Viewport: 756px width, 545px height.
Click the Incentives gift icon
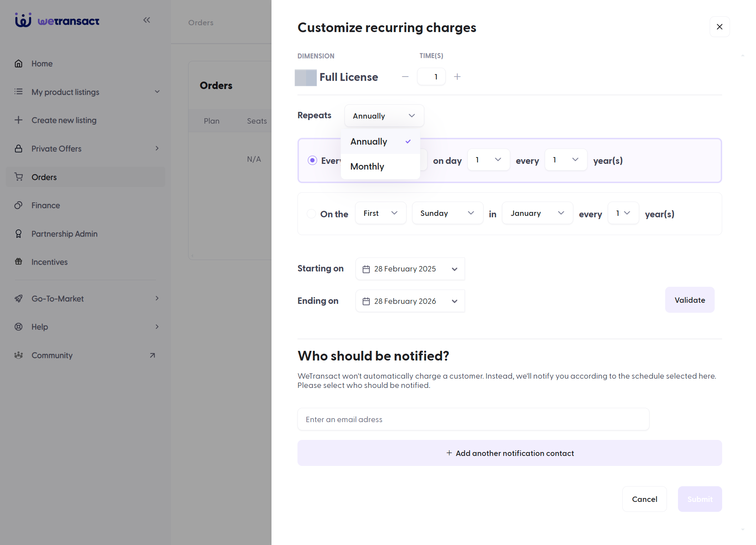(19, 262)
